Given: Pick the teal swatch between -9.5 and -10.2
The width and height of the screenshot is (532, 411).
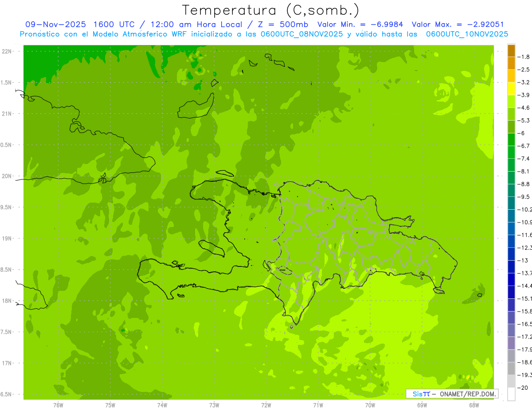Looking at the screenshot, I should pyautogui.click(x=511, y=203).
